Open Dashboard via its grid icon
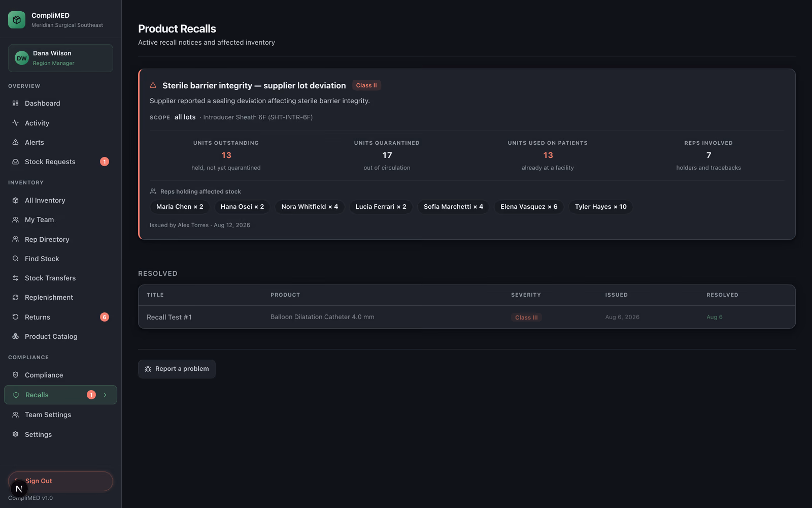The width and height of the screenshot is (812, 508). (x=15, y=103)
